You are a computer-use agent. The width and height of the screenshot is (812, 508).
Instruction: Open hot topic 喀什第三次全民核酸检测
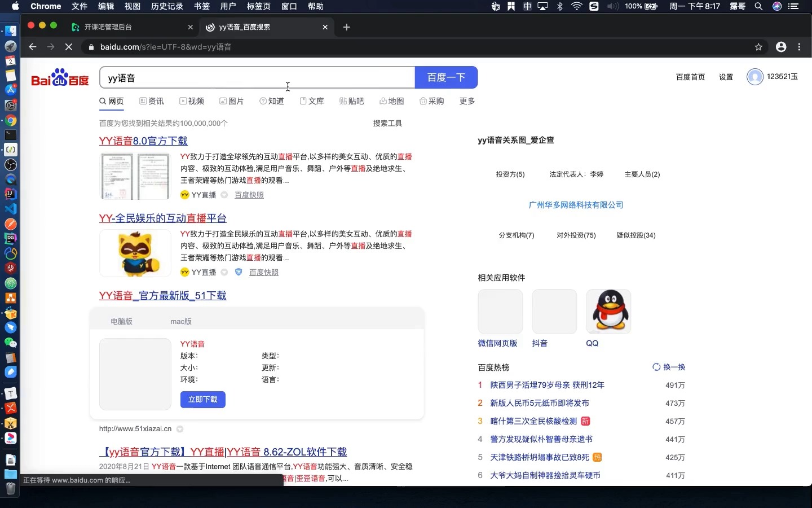click(533, 421)
